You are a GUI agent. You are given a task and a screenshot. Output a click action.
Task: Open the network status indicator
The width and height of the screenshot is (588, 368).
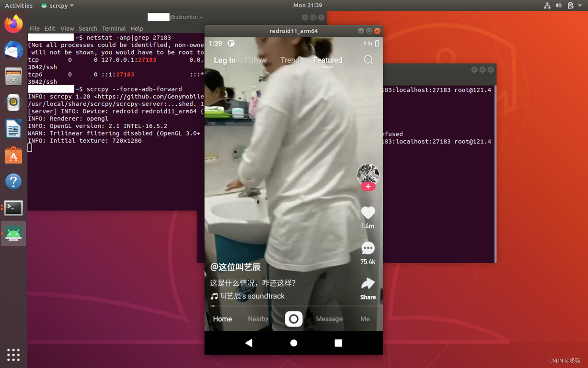[x=547, y=6]
